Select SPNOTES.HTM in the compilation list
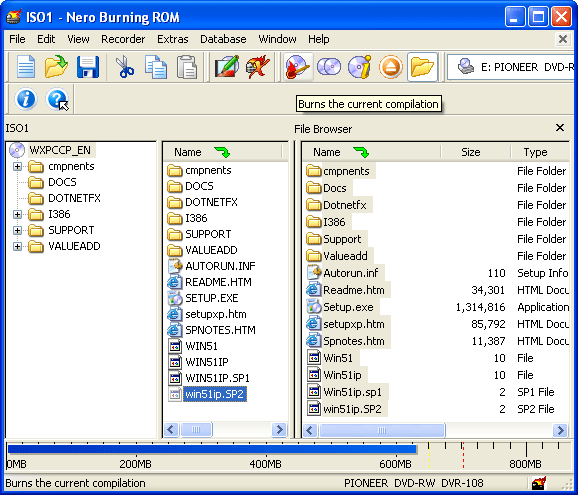The height and width of the screenshot is (495, 578). [220, 330]
